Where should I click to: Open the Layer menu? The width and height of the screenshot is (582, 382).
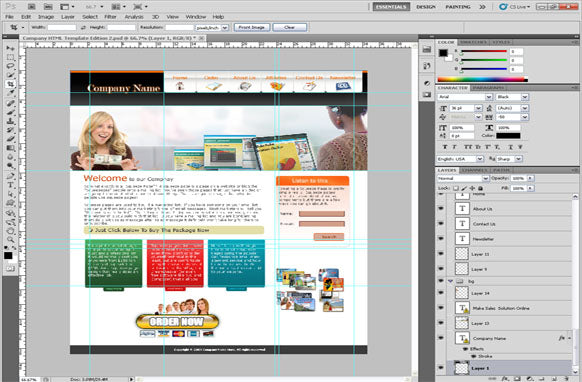68,17
